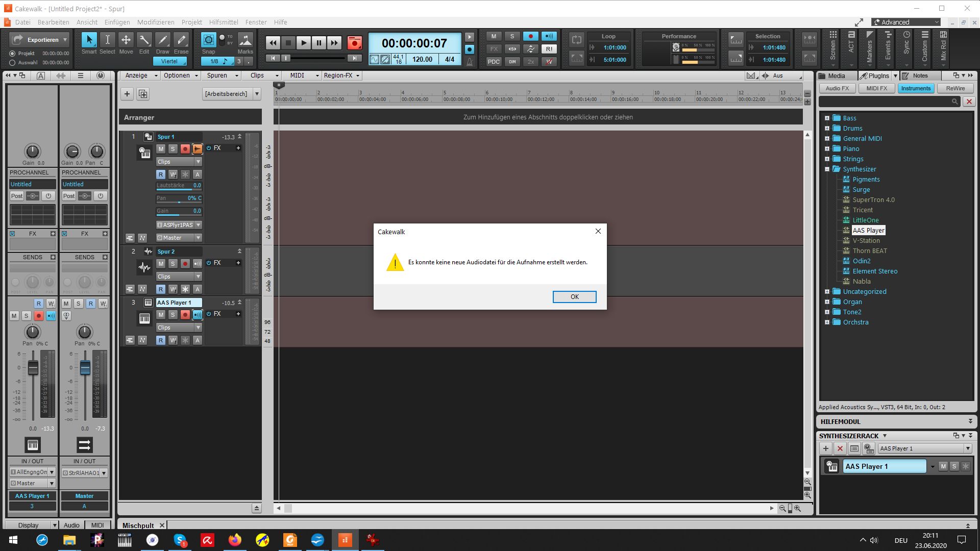
Task: Switch to the MIDI FX tab
Action: 876,88
